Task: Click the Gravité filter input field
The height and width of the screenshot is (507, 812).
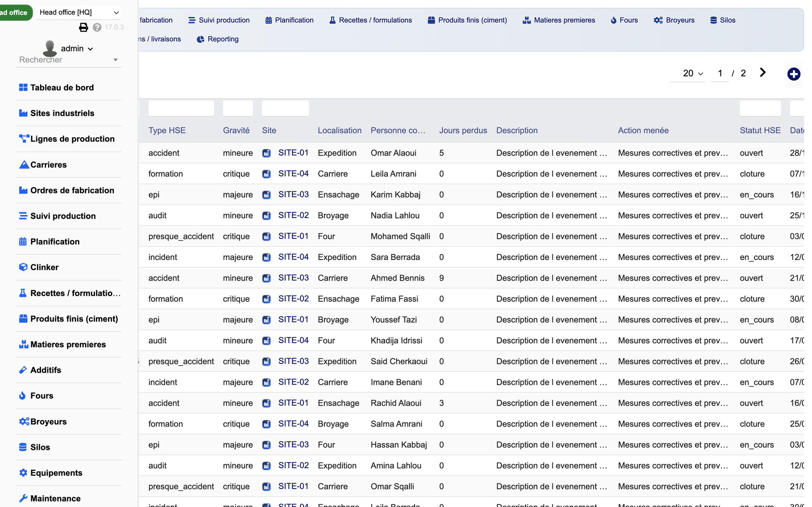Action: (x=238, y=108)
